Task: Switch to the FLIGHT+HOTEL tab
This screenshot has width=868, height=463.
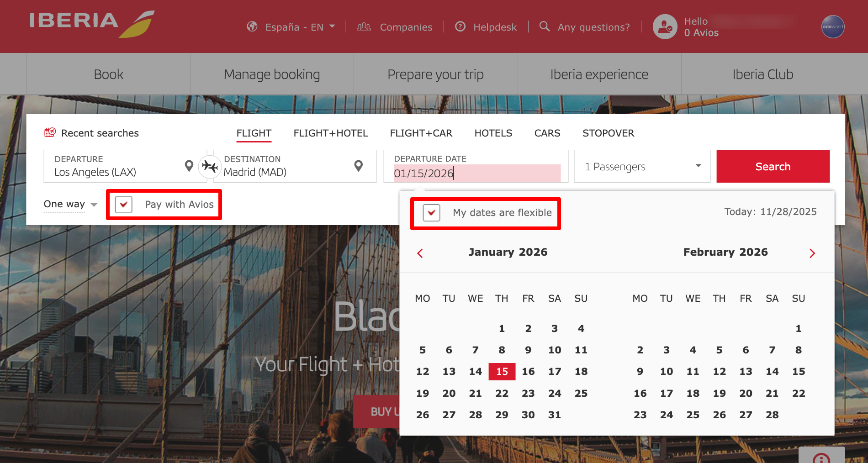Action: 331,133
